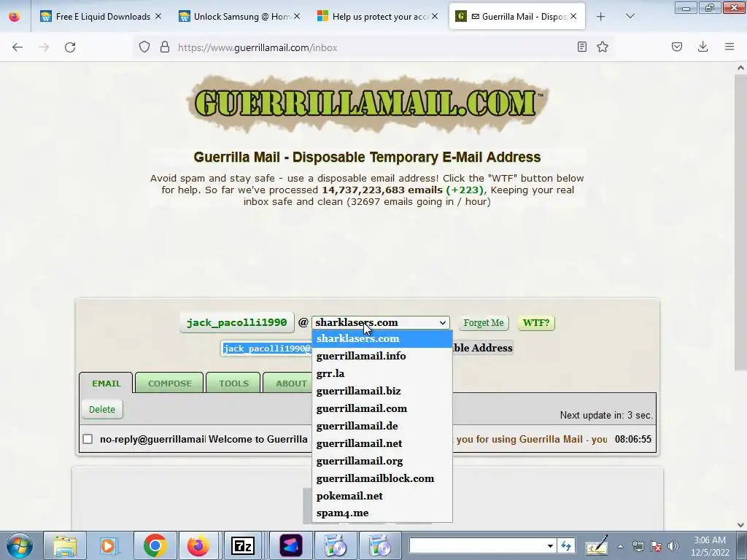Choose guerrillamail.net from the domain list
The image size is (747, 560).
click(382, 443)
